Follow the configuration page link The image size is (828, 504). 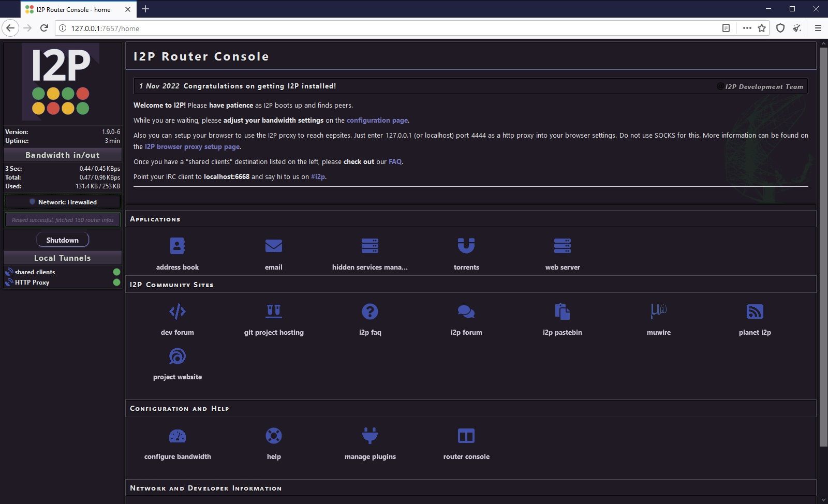377,120
